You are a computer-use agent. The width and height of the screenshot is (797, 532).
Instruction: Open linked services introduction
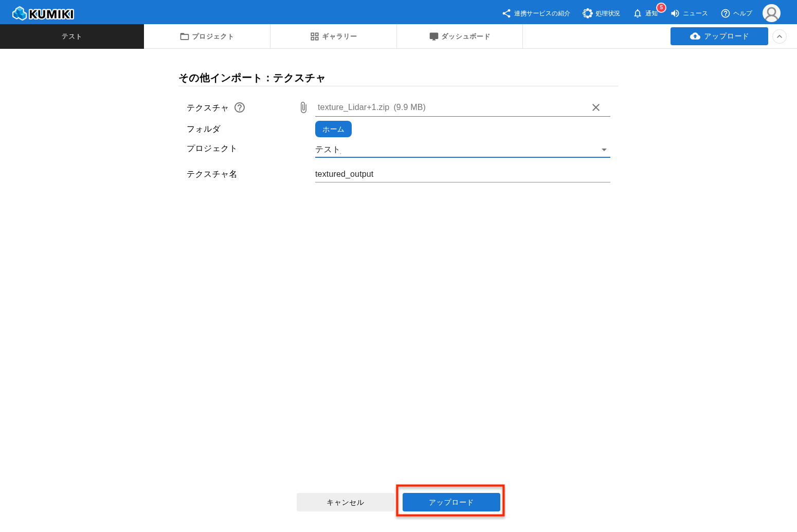pos(536,13)
